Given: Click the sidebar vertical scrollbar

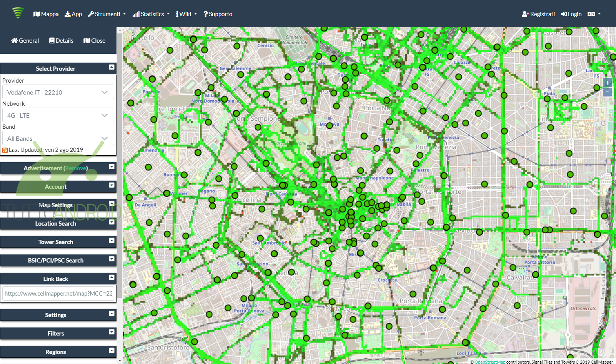Looking at the screenshot, I should tap(120, 165).
